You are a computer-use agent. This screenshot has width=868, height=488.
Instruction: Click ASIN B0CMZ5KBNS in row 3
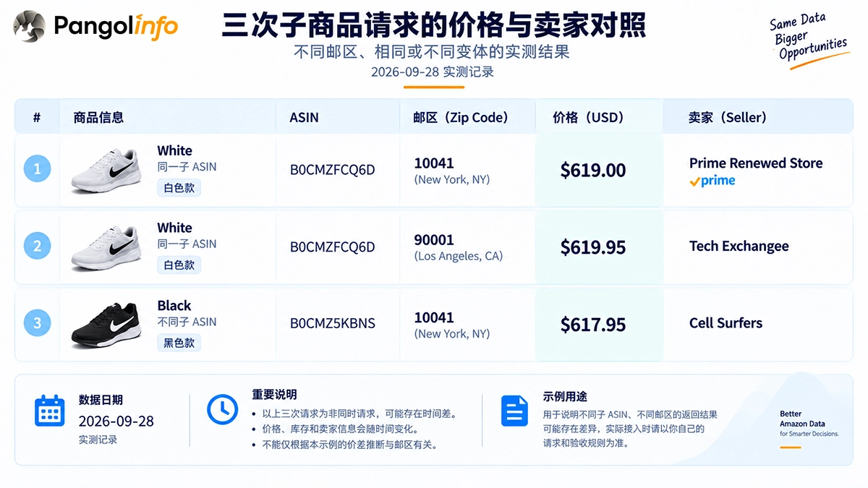point(333,323)
